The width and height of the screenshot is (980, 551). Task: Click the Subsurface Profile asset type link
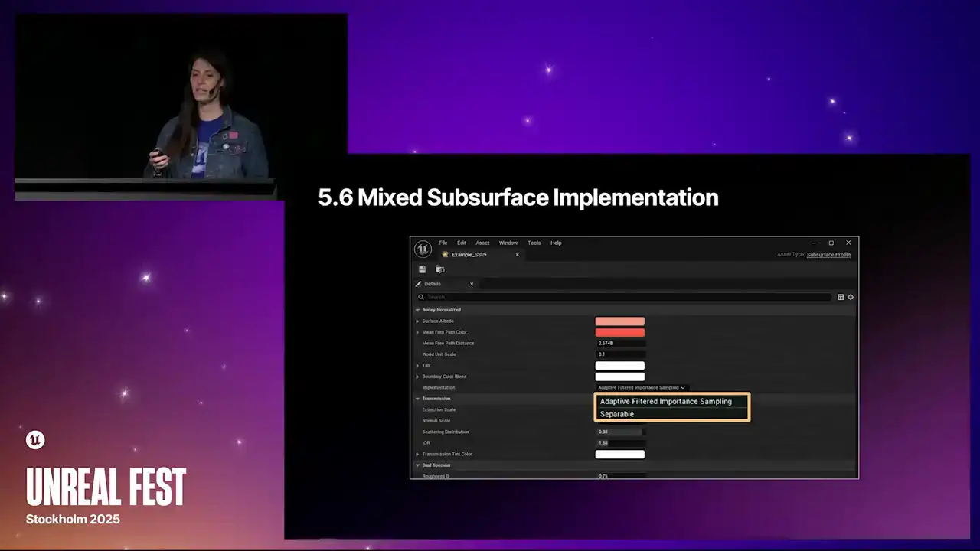[828, 255]
